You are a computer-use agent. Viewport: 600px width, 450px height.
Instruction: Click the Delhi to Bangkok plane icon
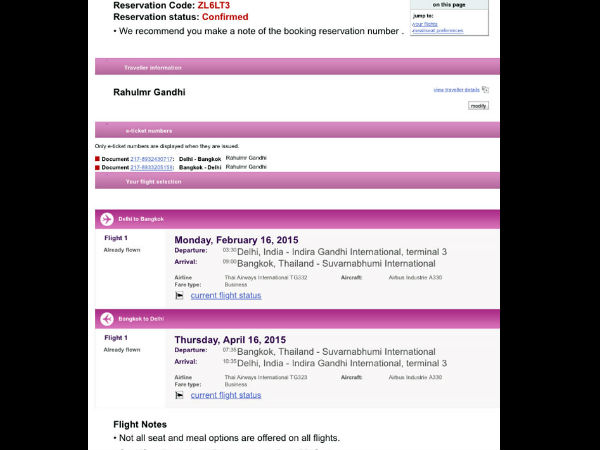[x=106, y=219]
